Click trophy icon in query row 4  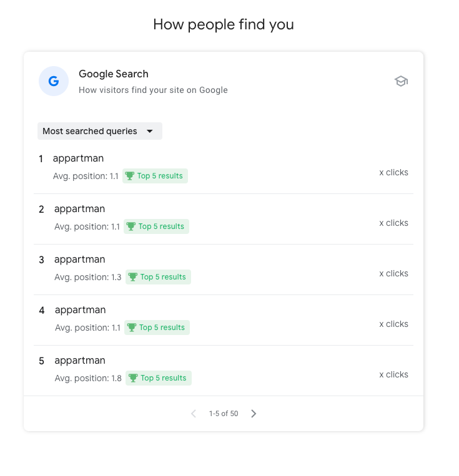point(132,328)
